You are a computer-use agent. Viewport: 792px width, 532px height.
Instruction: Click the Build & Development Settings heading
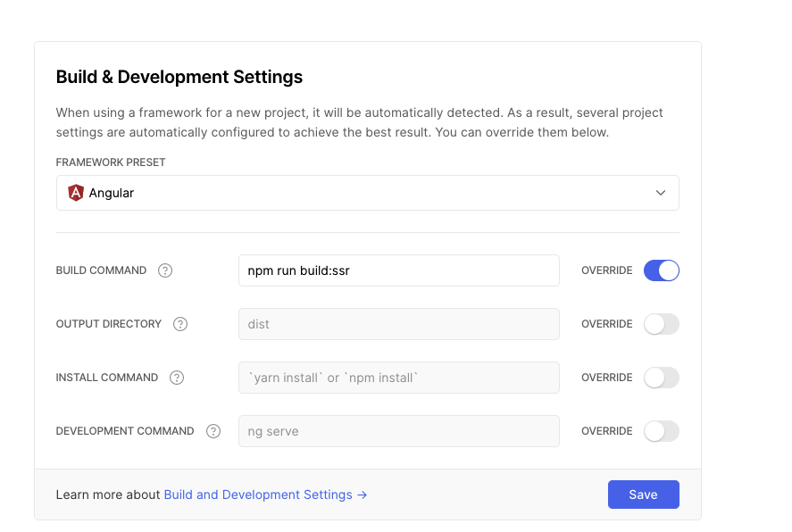(x=179, y=77)
